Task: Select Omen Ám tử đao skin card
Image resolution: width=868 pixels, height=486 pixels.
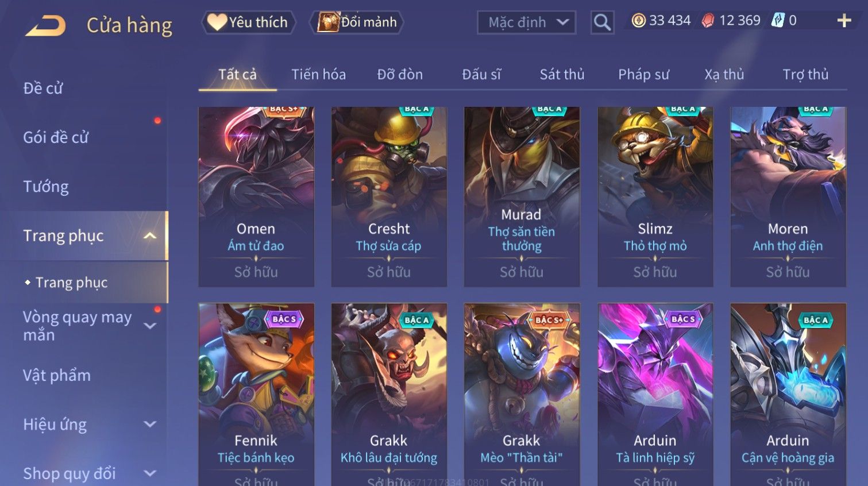Action: pos(256,196)
